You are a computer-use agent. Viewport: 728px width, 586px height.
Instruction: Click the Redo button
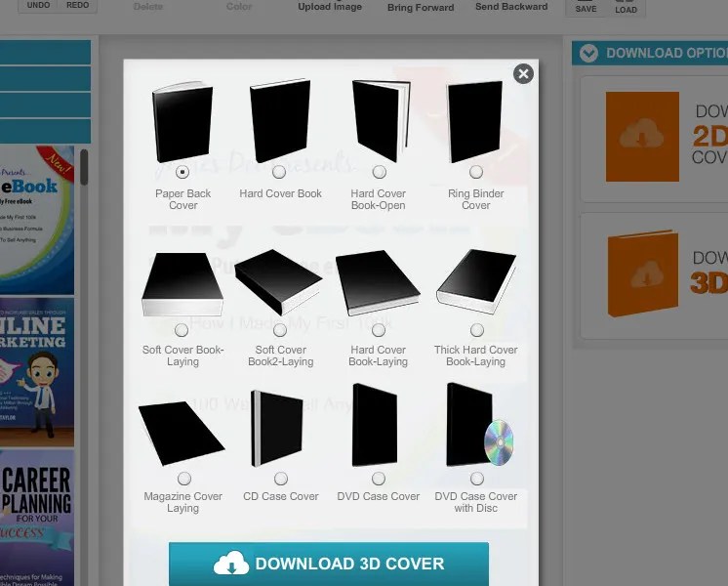pos(77,6)
